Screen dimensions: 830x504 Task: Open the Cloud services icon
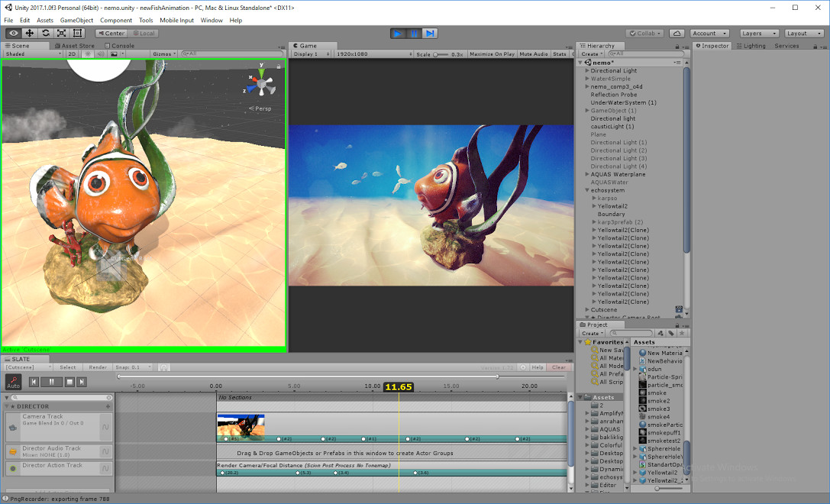[x=677, y=34]
